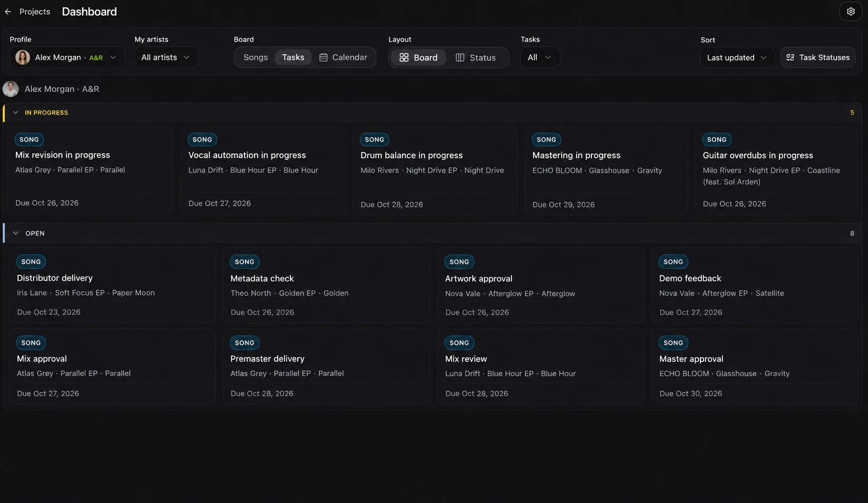Switch to the Songs view
Image resolution: width=868 pixels, height=503 pixels.
pyautogui.click(x=256, y=57)
